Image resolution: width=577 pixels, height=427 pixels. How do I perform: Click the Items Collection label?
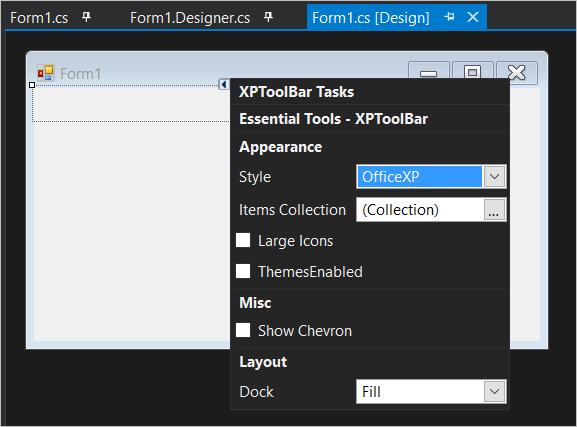point(292,210)
